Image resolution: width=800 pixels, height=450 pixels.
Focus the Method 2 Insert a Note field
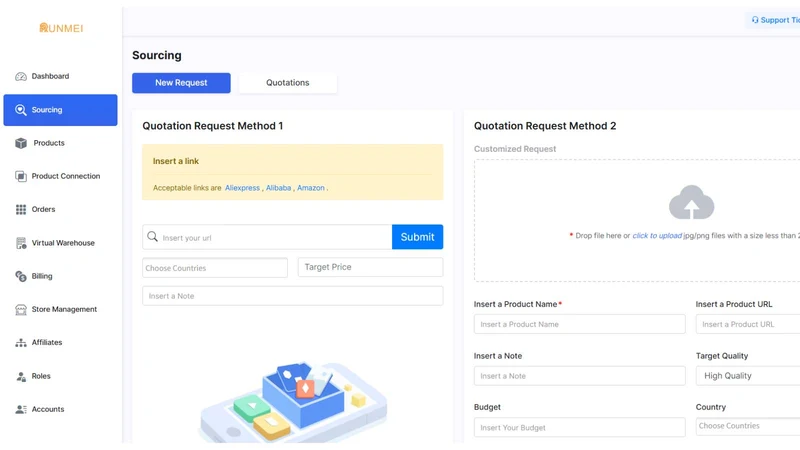click(x=580, y=376)
